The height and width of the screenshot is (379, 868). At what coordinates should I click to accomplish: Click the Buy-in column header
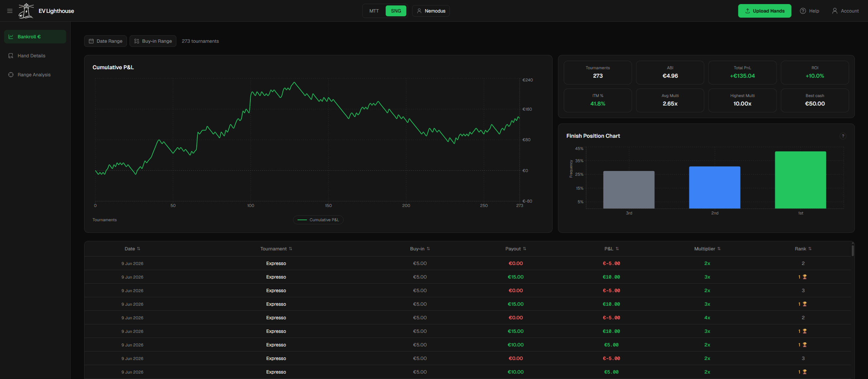pyautogui.click(x=420, y=249)
